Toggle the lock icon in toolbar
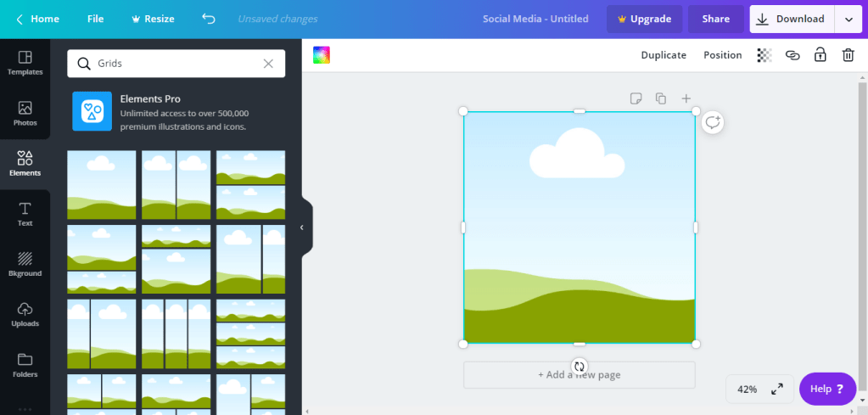Image resolution: width=868 pixels, height=415 pixels. click(x=820, y=55)
